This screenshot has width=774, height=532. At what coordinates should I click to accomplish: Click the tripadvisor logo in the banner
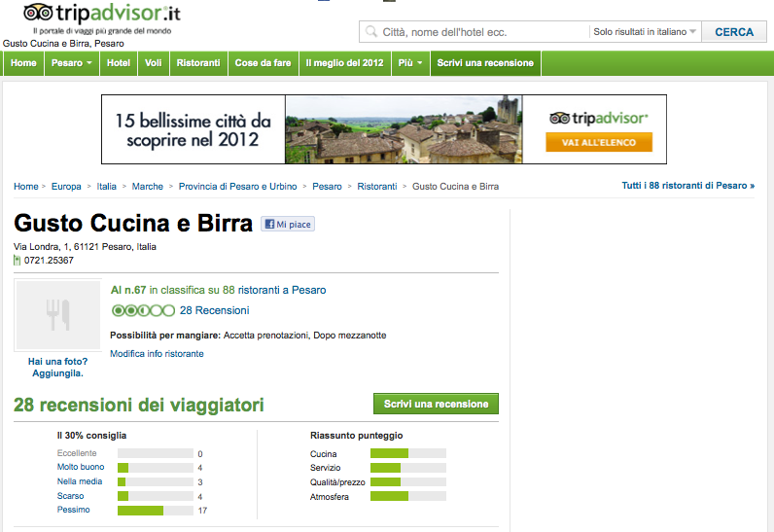point(598,119)
